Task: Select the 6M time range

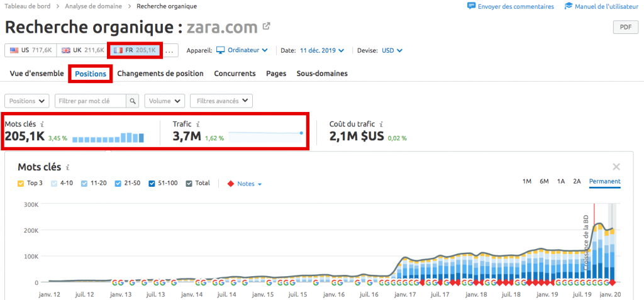Action: click(544, 181)
